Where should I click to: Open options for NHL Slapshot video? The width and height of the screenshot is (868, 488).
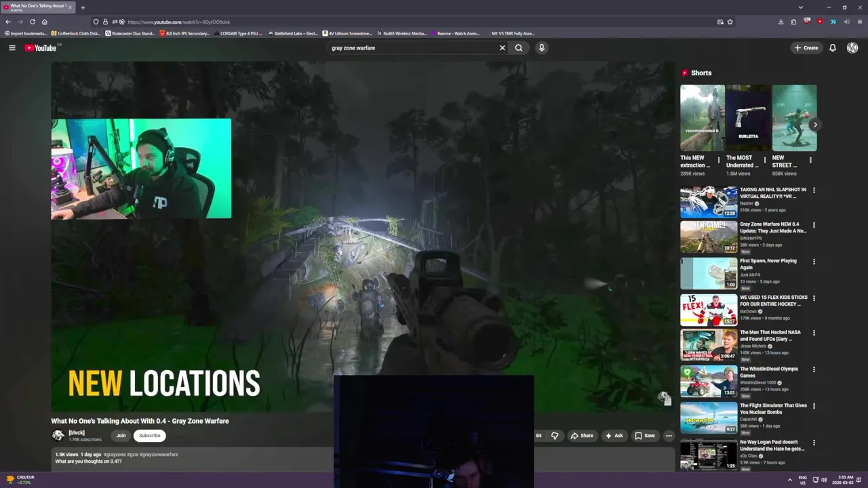coord(814,190)
